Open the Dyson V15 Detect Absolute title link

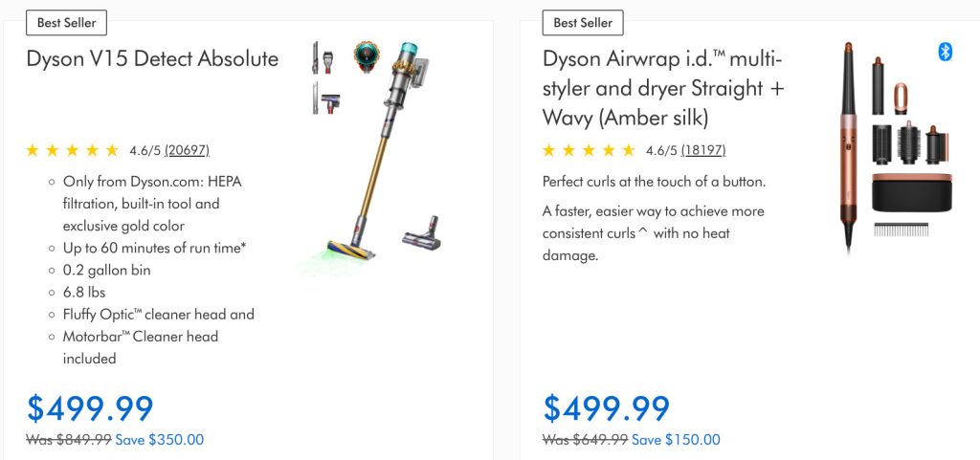[152, 58]
